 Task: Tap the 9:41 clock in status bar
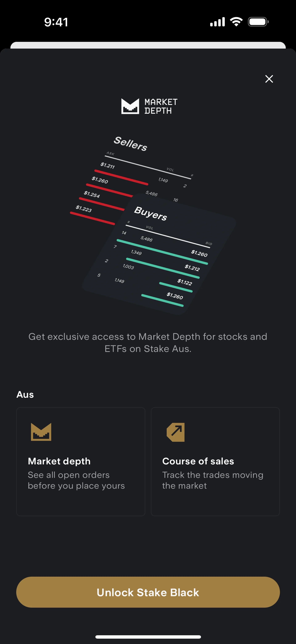click(56, 22)
